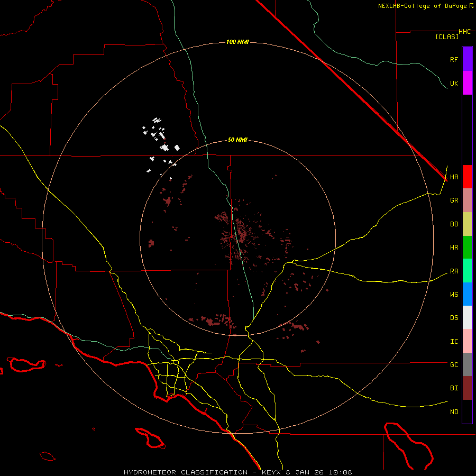This screenshot has height=476, width=476.
Task: Select the purple RF color swatch
Action: coord(467,59)
